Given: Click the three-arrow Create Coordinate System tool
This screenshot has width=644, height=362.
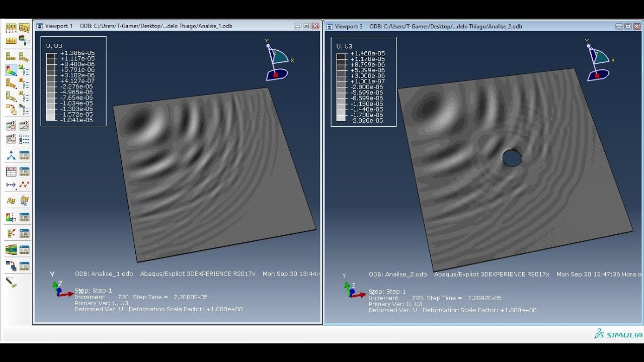Looking at the screenshot, I should pyautogui.click(x=11, y=155).
